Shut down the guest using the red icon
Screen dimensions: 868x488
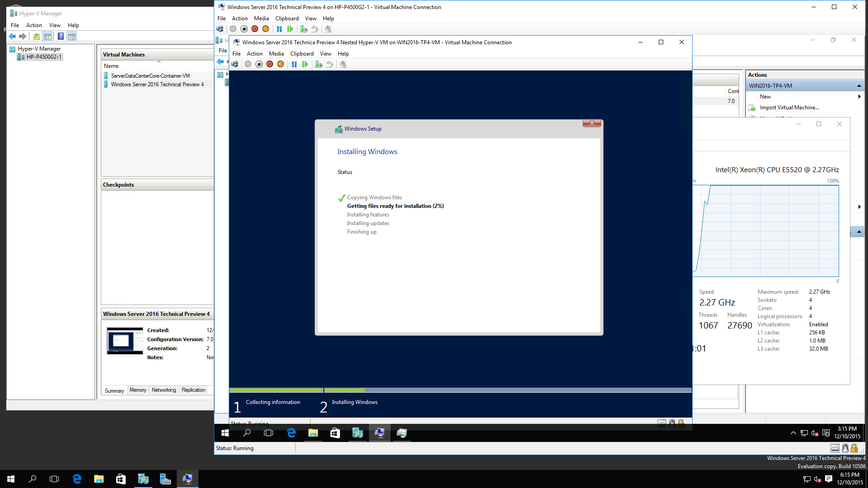pos(270,64)
